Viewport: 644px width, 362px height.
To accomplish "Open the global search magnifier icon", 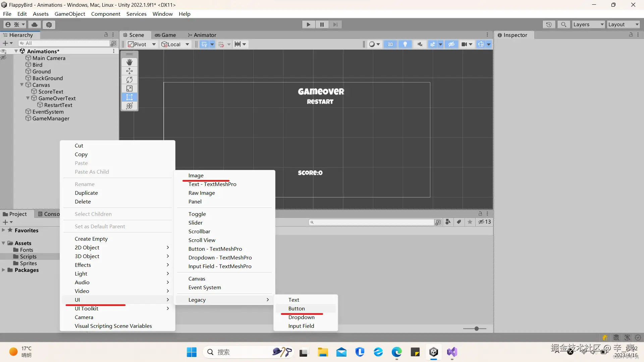I will click(563, 24).
